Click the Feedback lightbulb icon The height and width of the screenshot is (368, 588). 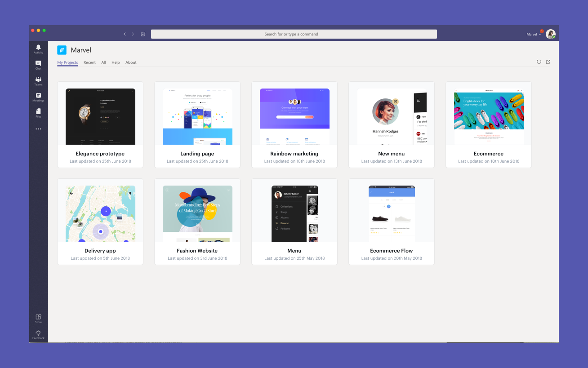[x=38, y=333]
